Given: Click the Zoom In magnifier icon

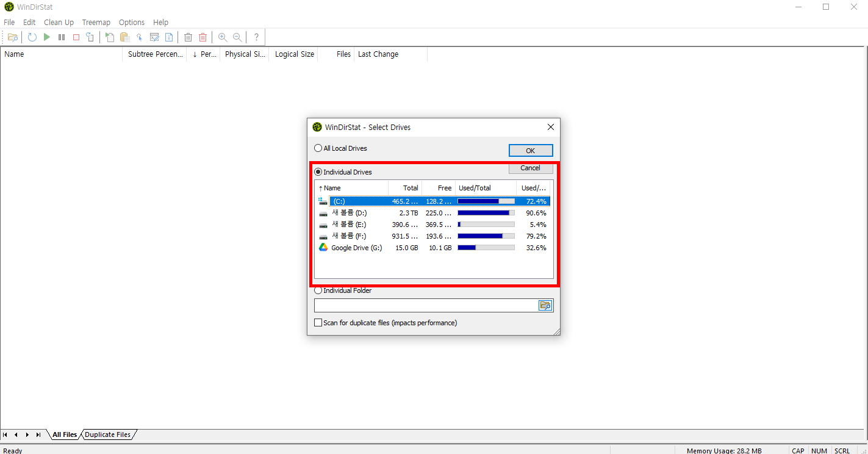Looking at the screenshot, I should pyautogui.click(x=223, y=37).
